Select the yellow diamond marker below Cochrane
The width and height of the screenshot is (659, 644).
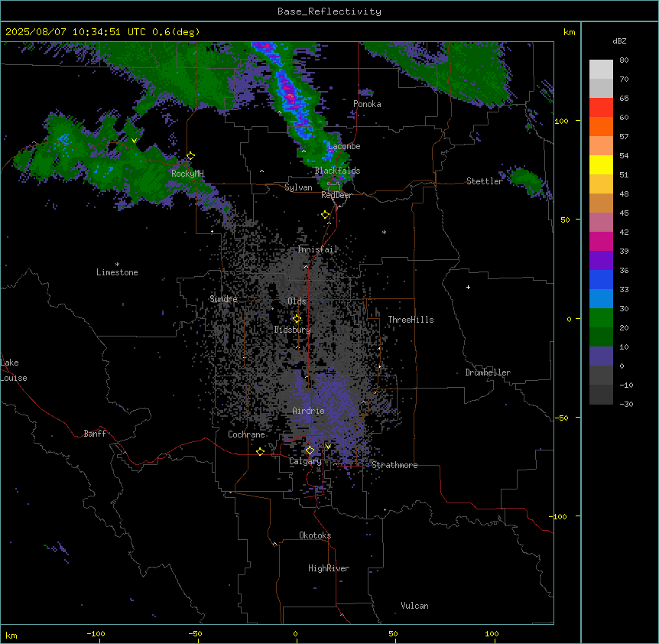point(260,451)
